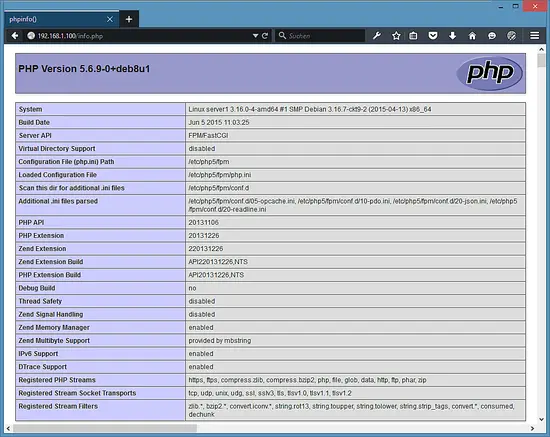Viewport: 550px width, 437px height.
Task: Minimize the browser window
Action: pos(501,6)
